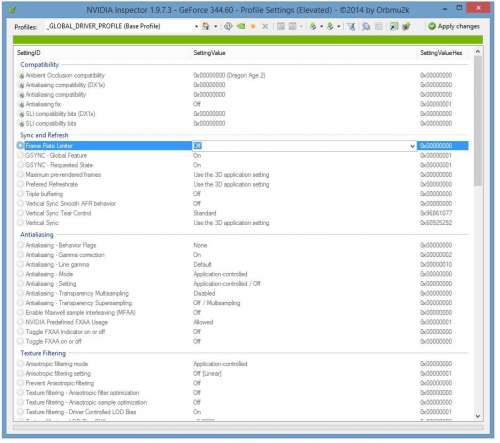The image size is (500, 443).
Task: Click the magnifier find icon in toolbar
Action: 366,26
